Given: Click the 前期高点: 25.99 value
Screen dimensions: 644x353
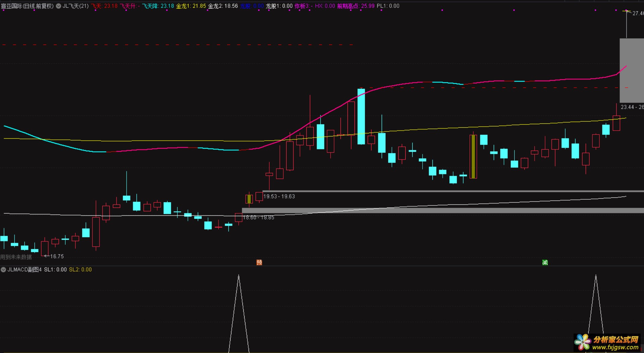Looking at the screenshot, I should pos(356,6).
